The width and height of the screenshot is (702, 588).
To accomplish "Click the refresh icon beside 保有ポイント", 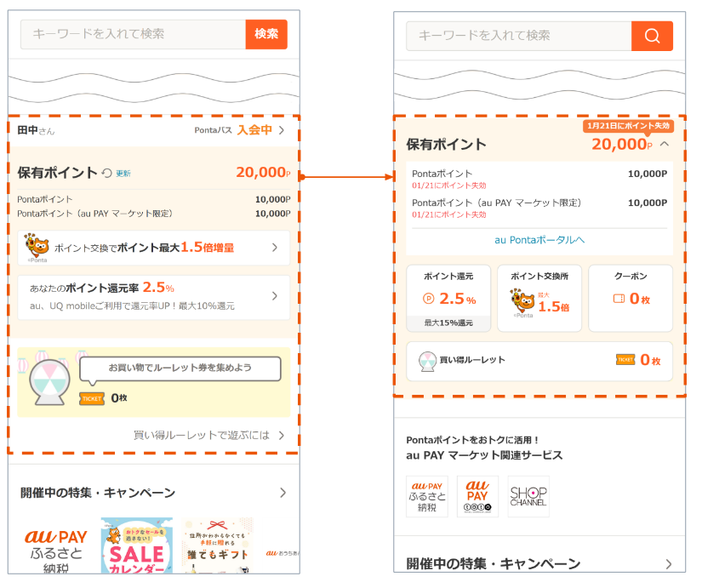I will [x=107, y=173].
